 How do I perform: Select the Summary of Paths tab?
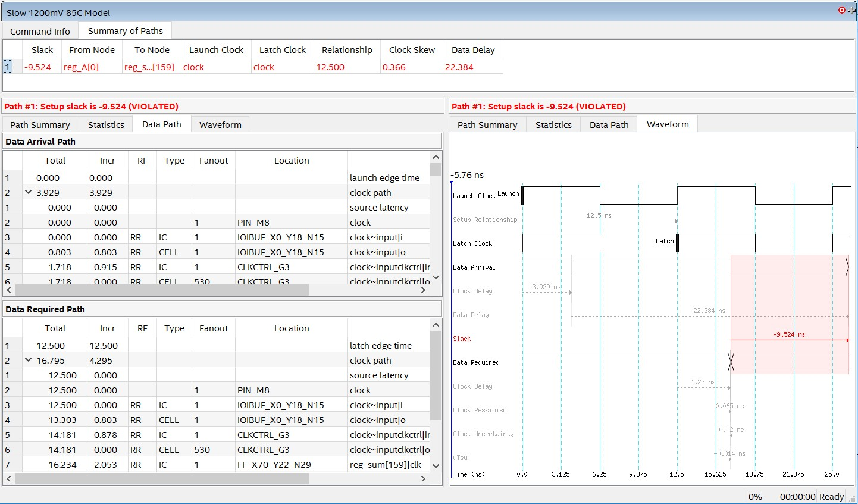pos(126,30)
